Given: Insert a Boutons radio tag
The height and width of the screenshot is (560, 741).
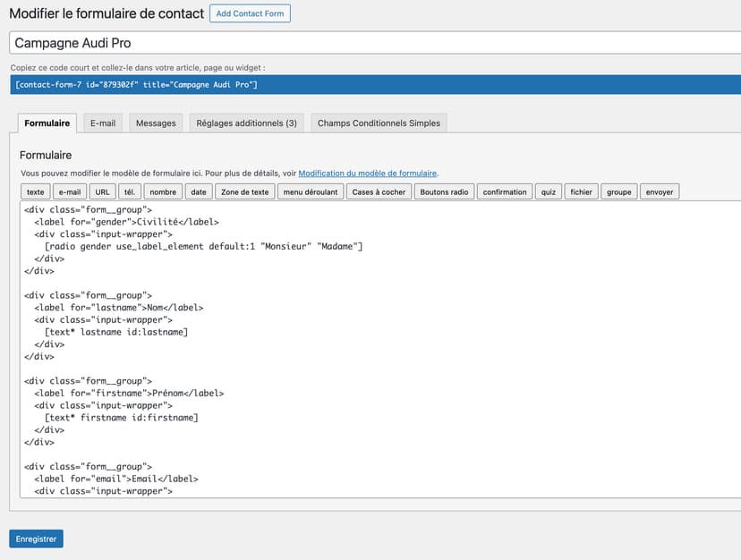Looking at the screenshot, I should (x=444, y=191).
